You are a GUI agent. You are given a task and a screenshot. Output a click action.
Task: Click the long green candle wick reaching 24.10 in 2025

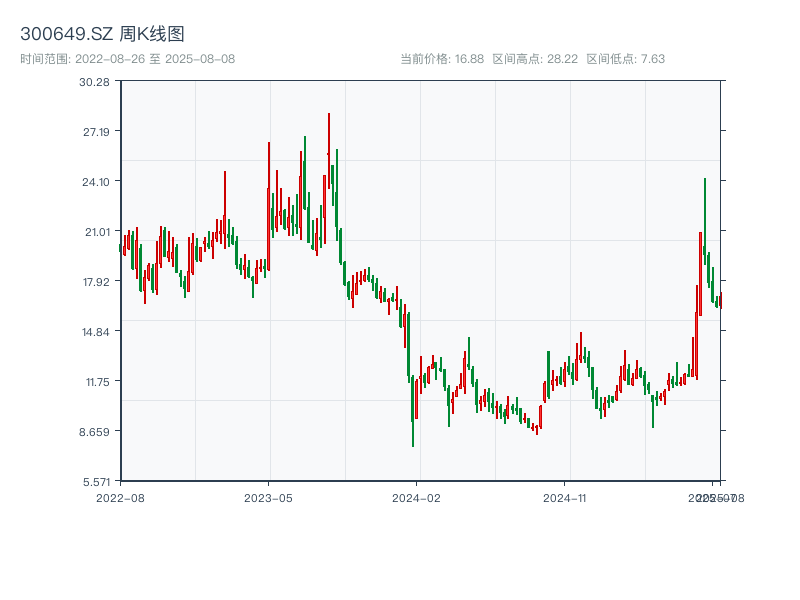(705, 221)
